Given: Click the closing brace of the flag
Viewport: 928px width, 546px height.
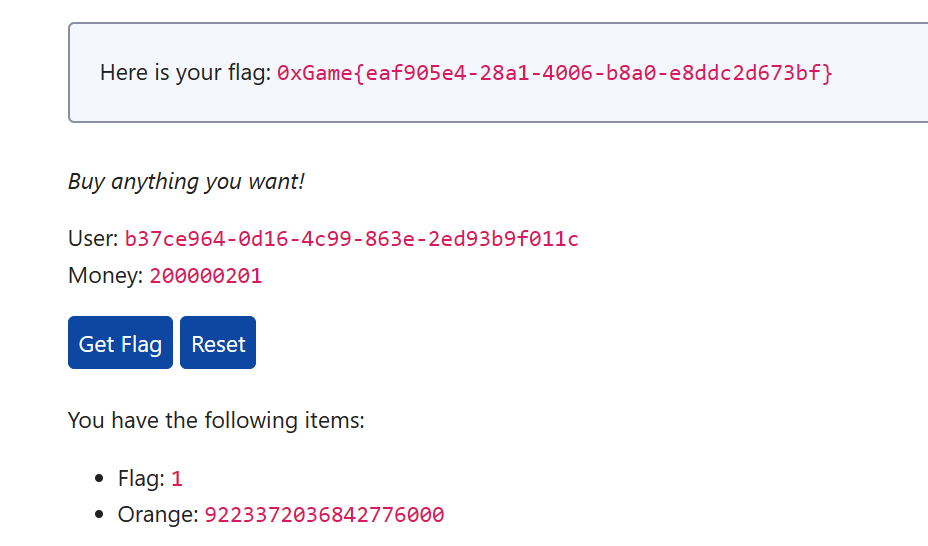Looking at the screenshot, I should [827, 73].
